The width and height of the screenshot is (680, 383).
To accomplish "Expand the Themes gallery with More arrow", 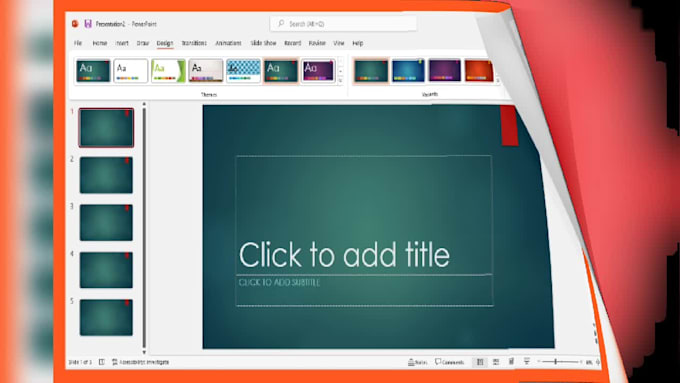I will (341, 80).
